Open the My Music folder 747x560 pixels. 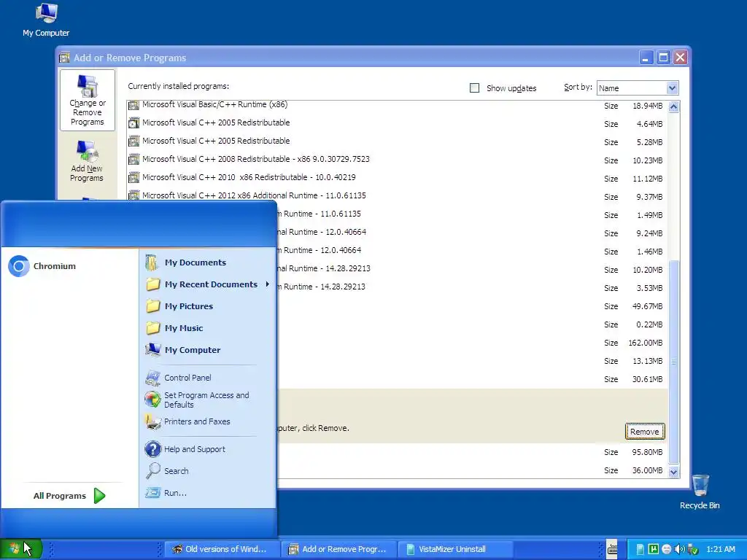tap(184, 328)
